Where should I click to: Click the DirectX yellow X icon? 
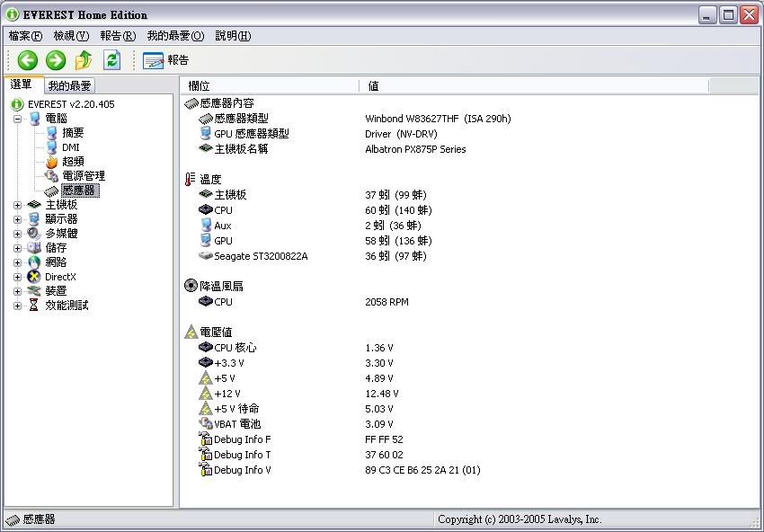pyautogui.click(x=33, y=277)
